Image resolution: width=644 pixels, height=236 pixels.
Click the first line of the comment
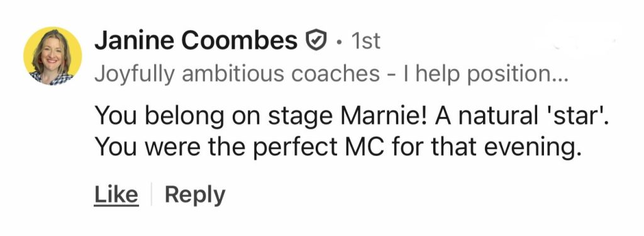[x=351, y=116]
